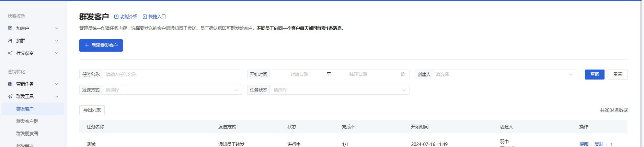Click the 开始时间 column header
The width and height of the screenshot is (644, 147).
pyautogui.click(x=419, y=127)
